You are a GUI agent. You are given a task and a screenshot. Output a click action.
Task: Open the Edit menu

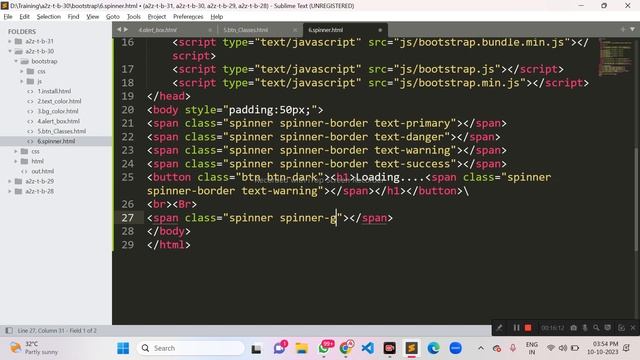click(x=24, y=17)
